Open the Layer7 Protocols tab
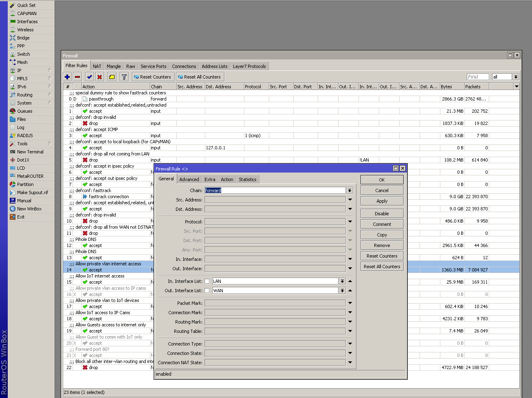The height and width of the screenshot is (398, 532). [x=249, y=66]
